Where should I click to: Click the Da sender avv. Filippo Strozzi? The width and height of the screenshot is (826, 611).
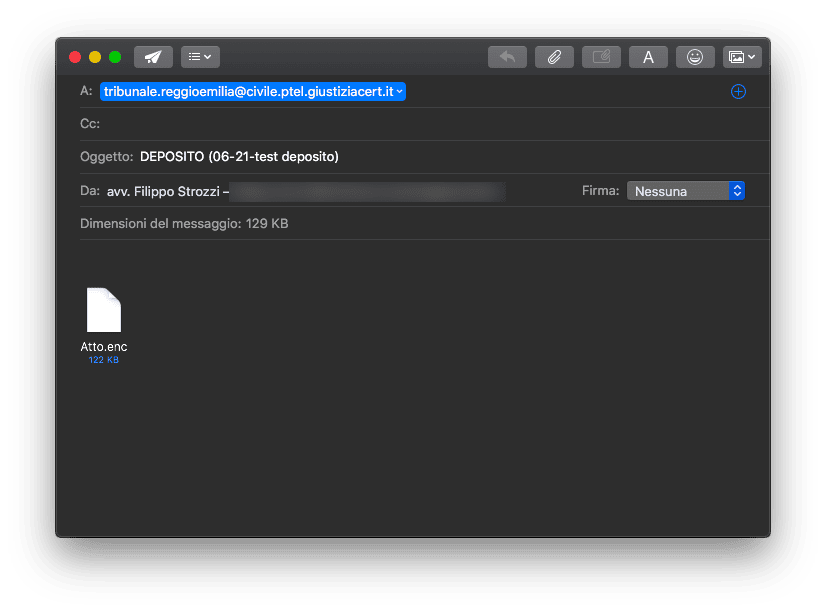tap(168, 192)
